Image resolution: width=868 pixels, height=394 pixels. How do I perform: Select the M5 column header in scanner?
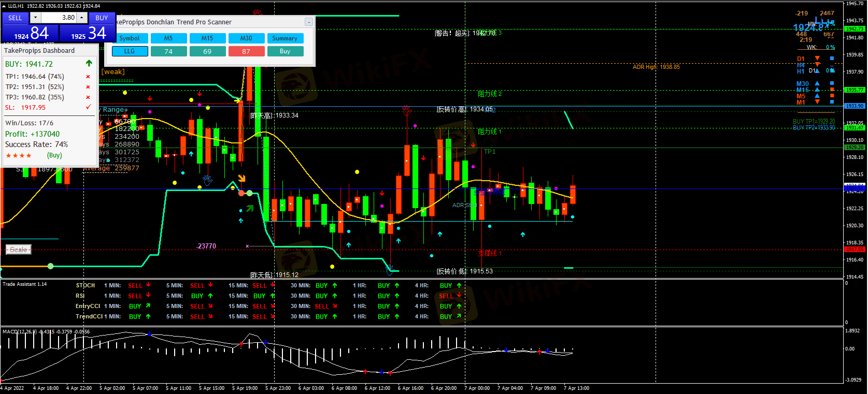pos(168,38)
